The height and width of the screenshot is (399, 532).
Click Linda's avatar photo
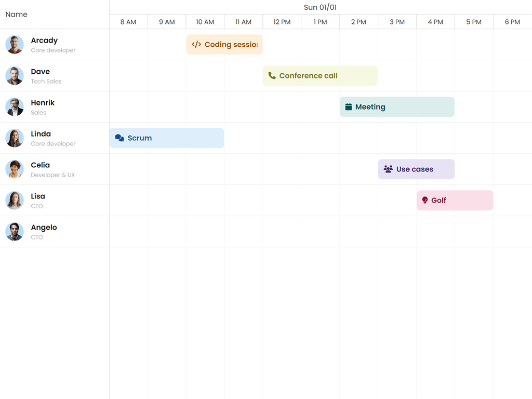click(x=15, y=138)
